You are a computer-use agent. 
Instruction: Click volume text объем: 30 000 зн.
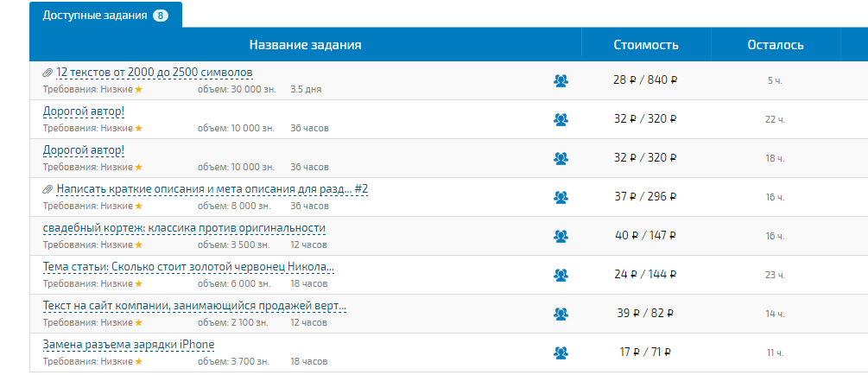tap(238, 89)
